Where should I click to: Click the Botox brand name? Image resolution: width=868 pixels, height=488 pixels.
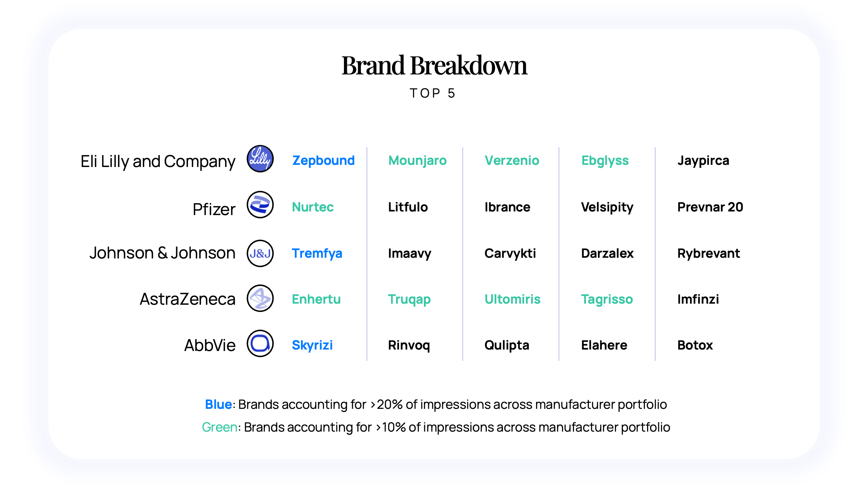pyautogui.click(x=695, y=345)
